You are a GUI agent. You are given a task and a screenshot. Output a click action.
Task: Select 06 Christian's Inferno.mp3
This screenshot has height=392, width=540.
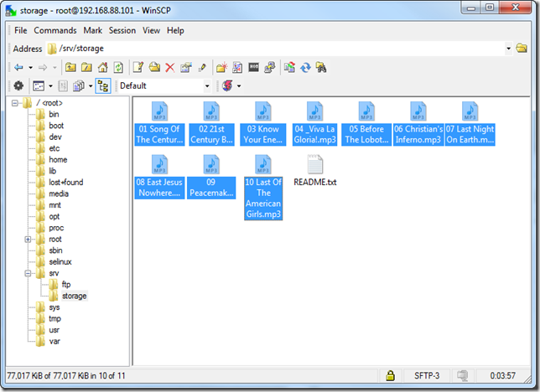click(x=418, y=124)
